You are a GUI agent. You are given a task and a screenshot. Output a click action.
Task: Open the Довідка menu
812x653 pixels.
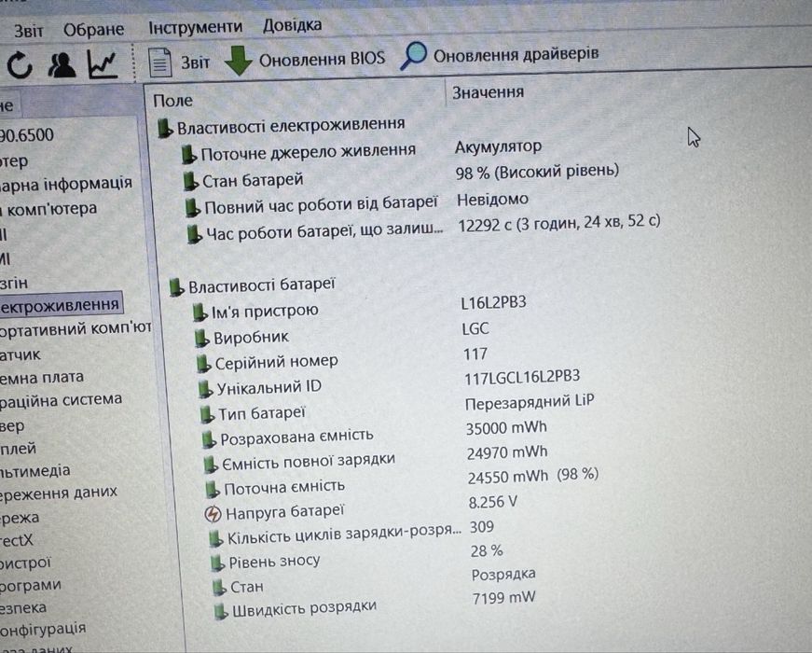coord(292,25)
